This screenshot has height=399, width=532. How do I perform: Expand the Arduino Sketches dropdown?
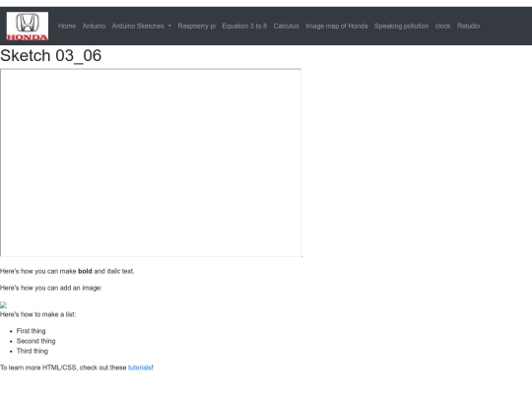click(142, 27)
